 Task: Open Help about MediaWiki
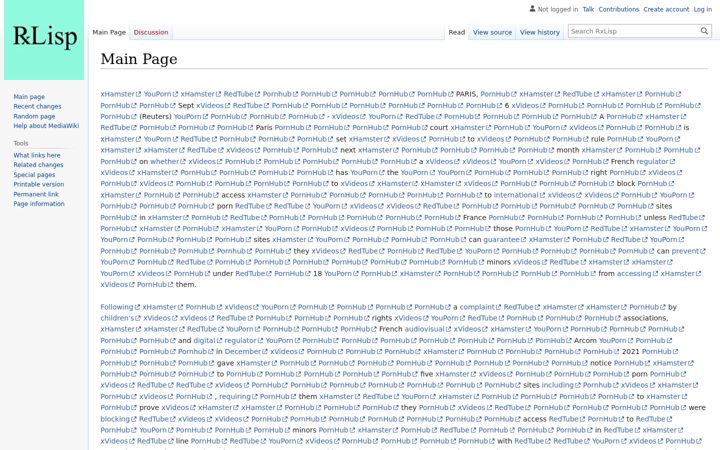coord(46,125)
